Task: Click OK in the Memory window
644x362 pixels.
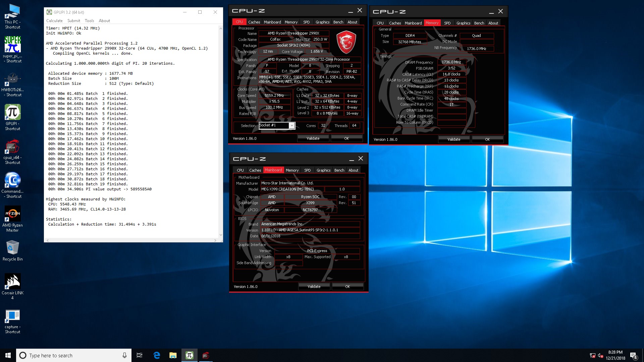Action: 487,139
